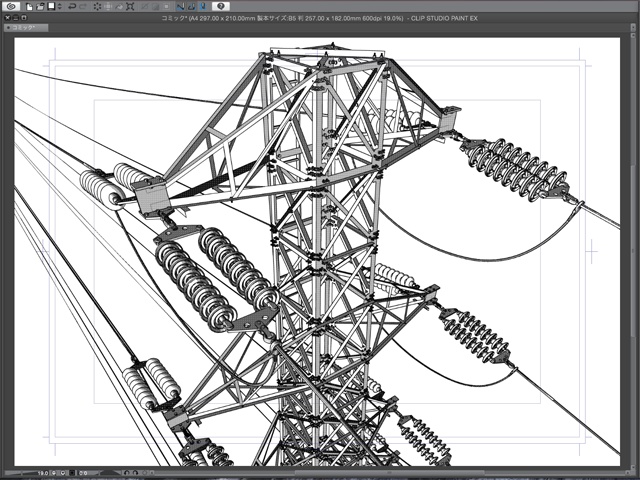Expand the arrow next to Save icon

coord(59,6)
